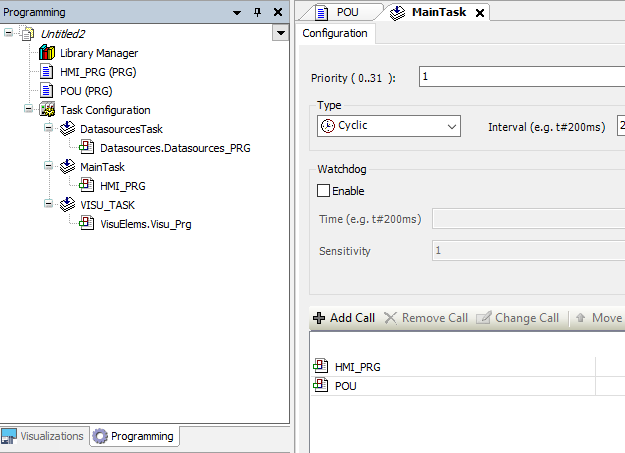Click the Task Configuration icon in tree
The width and height of the screenshot is (625, 453).
[x=47, y=110]
